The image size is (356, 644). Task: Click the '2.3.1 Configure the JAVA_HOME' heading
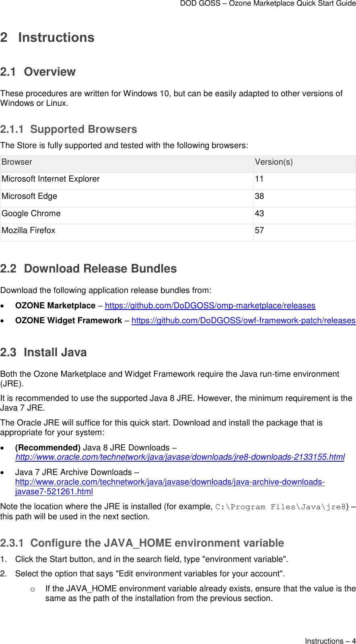point(142,543)
